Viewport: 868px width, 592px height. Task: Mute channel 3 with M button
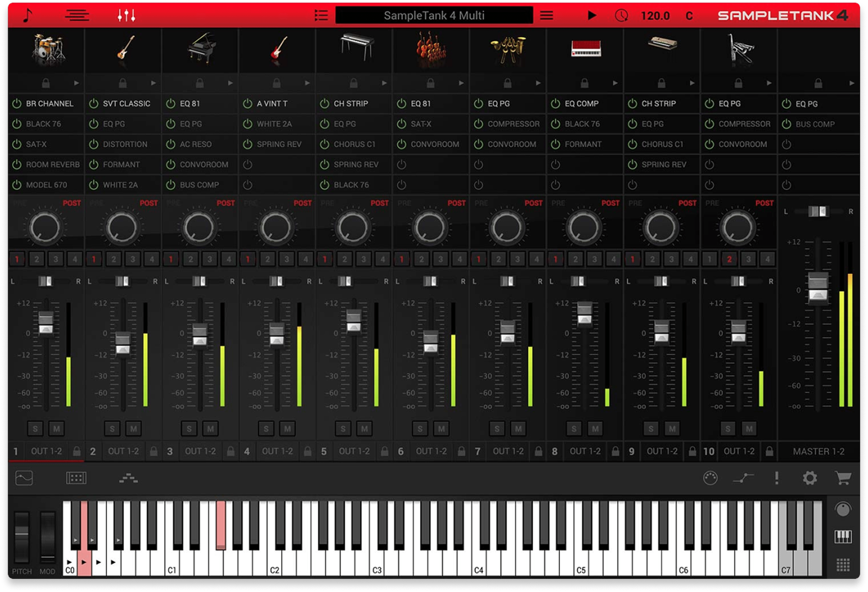tap(210, 429)
